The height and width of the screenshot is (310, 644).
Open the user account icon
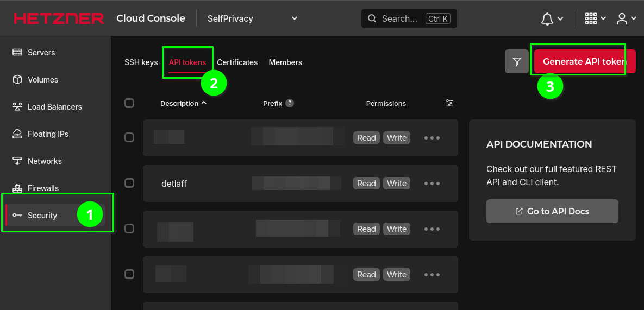click(x=622, y=18)
